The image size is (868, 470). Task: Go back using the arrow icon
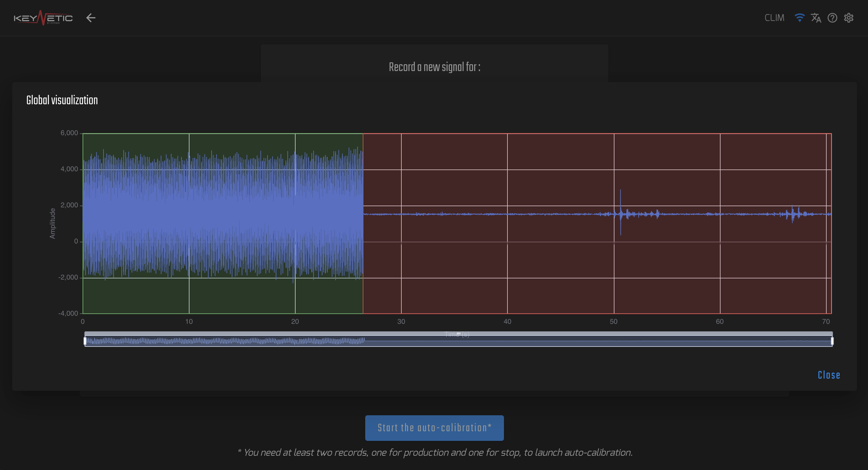click(x=91, y=18)
